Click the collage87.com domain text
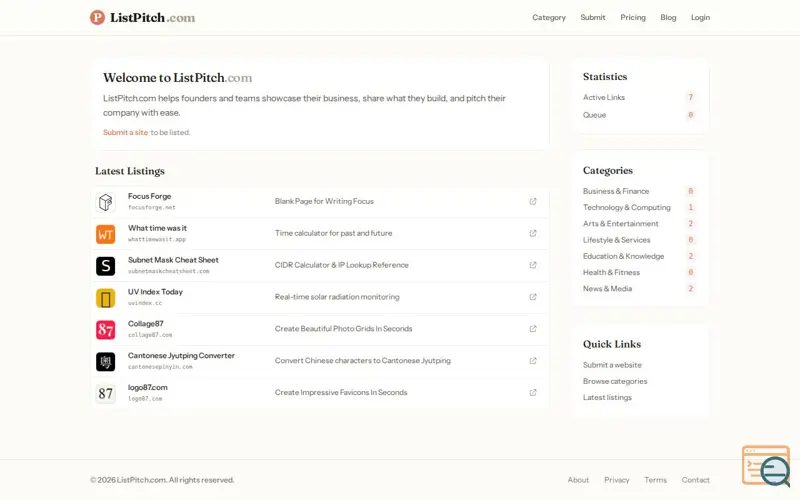Viewport: 800px width, 500px height. (x=150, y=335)
